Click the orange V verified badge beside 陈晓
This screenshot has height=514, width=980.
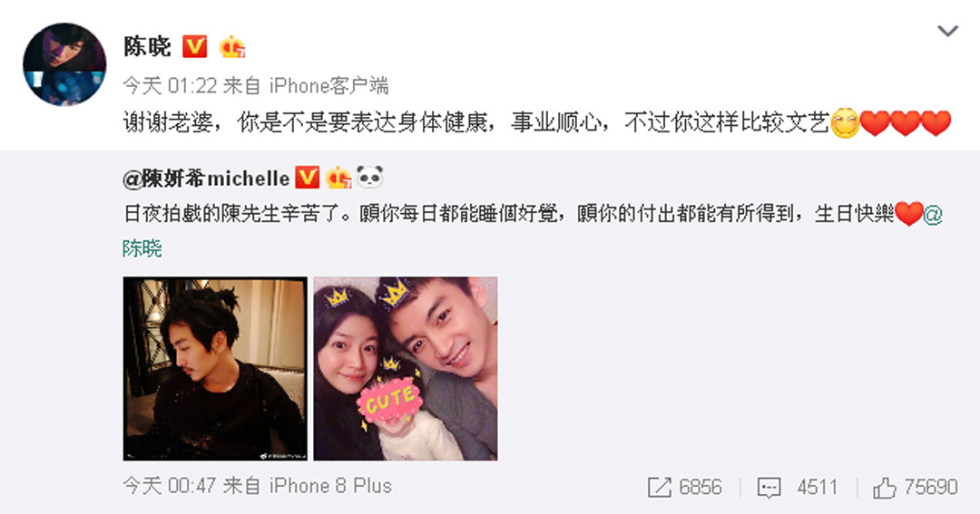[195, 47]
